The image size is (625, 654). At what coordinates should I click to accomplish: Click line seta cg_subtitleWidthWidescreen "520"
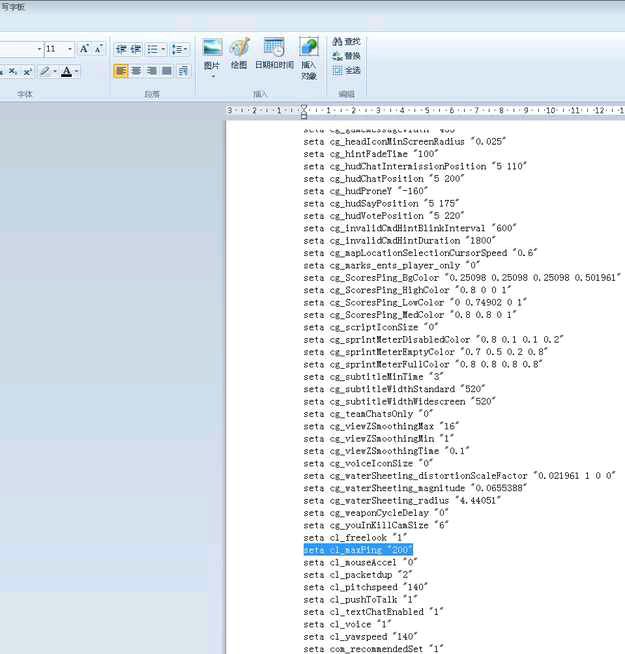(x=399, y=401)
